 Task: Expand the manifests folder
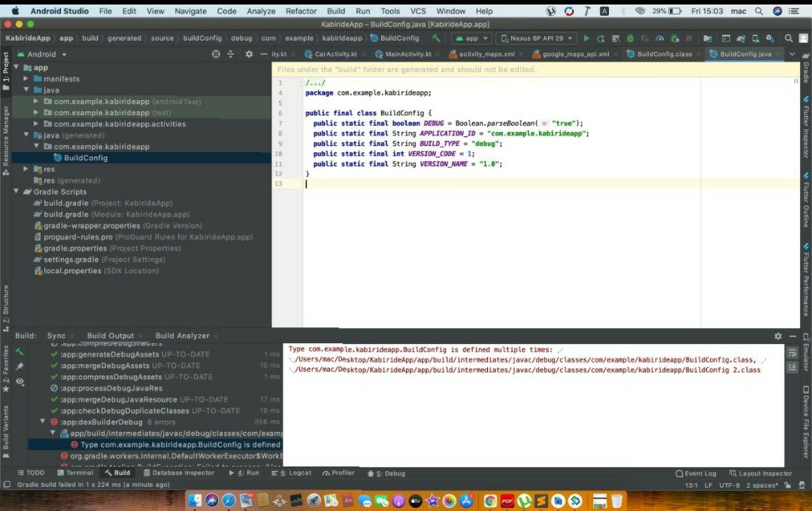26,79
